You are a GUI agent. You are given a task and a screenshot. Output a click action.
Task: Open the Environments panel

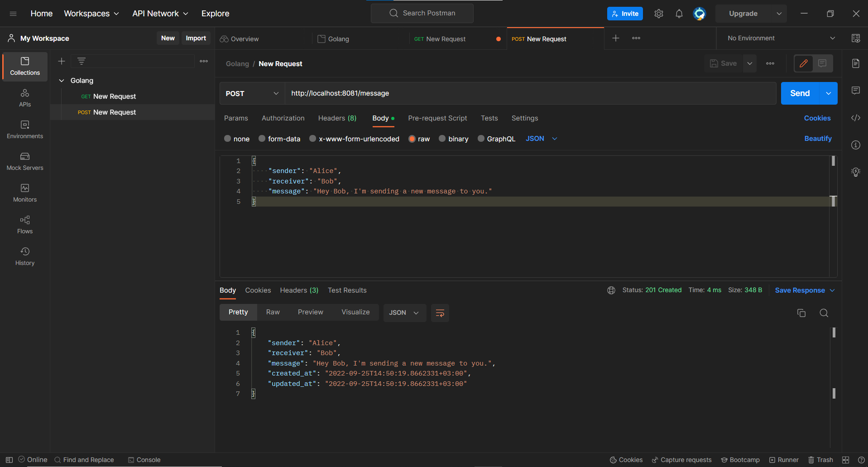click(x=24, y=129)
